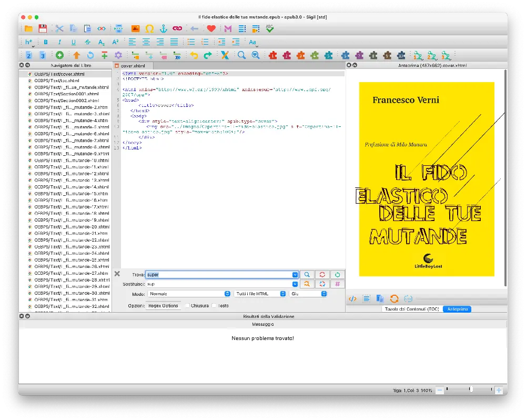
Task: Switch to Tavola dei Contenuti (TOC) tab
Action: coord(412,309)
